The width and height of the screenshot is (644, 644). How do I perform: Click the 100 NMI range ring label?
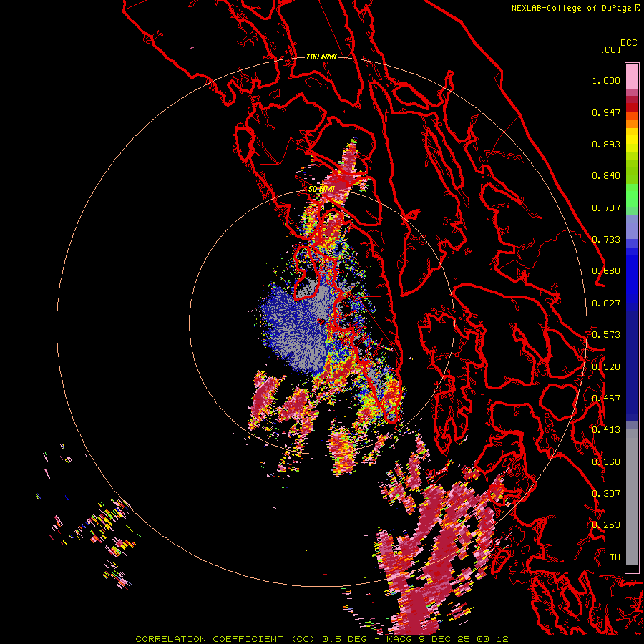321,57
